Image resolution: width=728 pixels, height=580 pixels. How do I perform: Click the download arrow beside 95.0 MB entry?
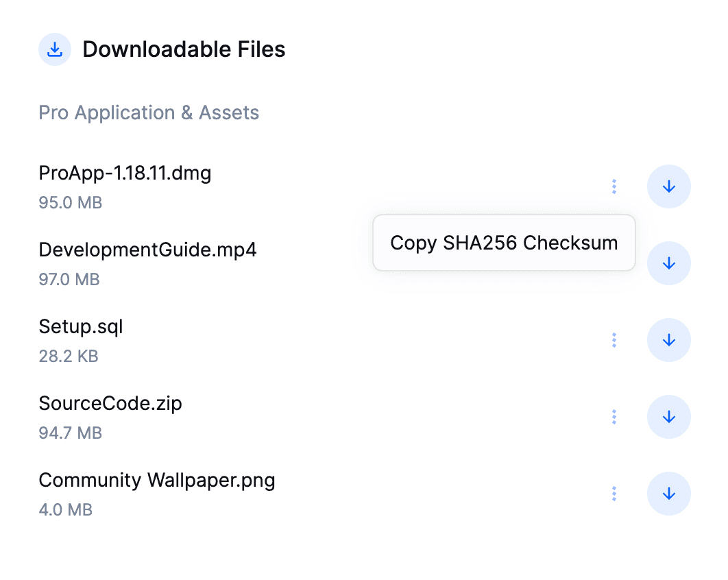coord(668,186)
